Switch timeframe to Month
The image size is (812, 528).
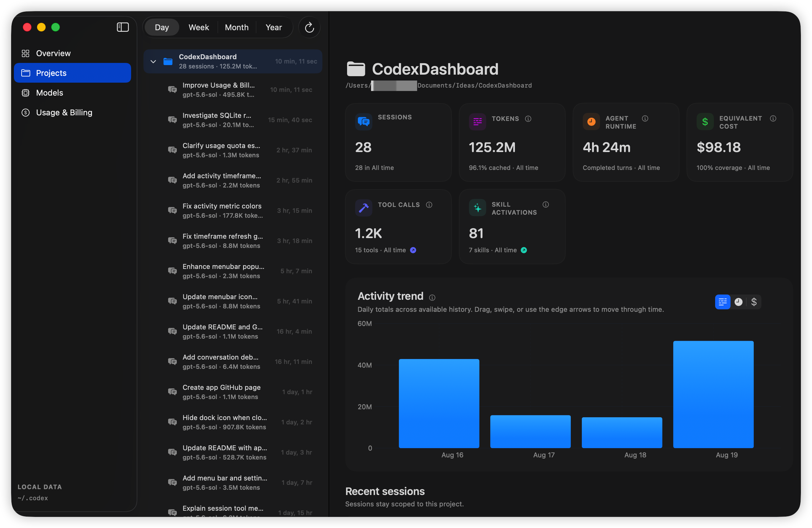236,27
